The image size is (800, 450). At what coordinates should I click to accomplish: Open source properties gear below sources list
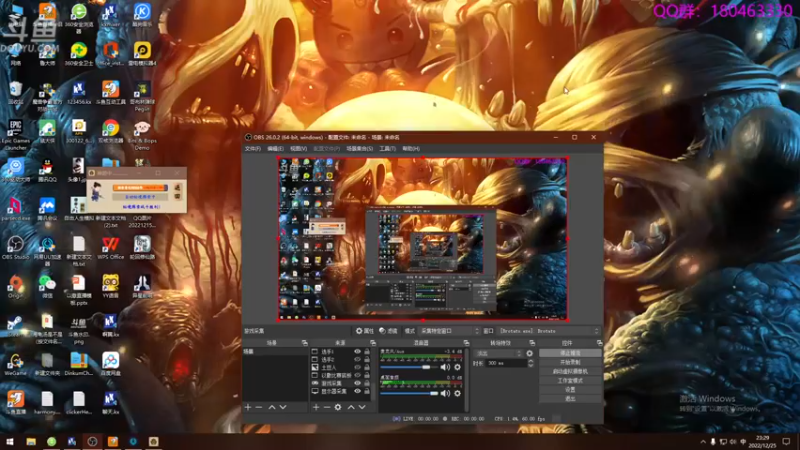[338, 407]
